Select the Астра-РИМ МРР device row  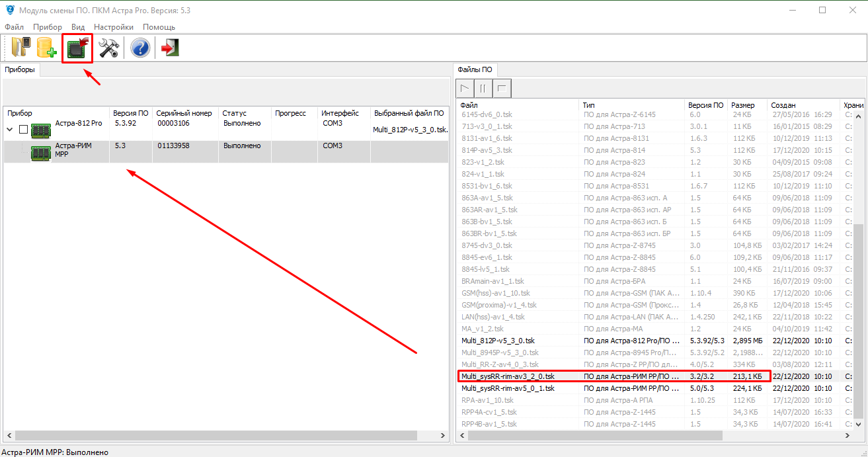pyautogui.click(x=225, y=151)
